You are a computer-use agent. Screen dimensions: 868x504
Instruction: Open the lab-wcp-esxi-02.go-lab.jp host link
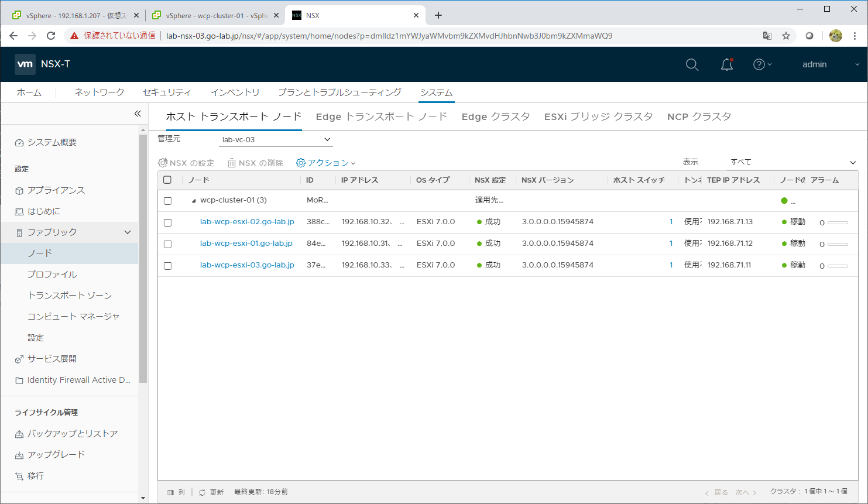[x=247, y=222]
